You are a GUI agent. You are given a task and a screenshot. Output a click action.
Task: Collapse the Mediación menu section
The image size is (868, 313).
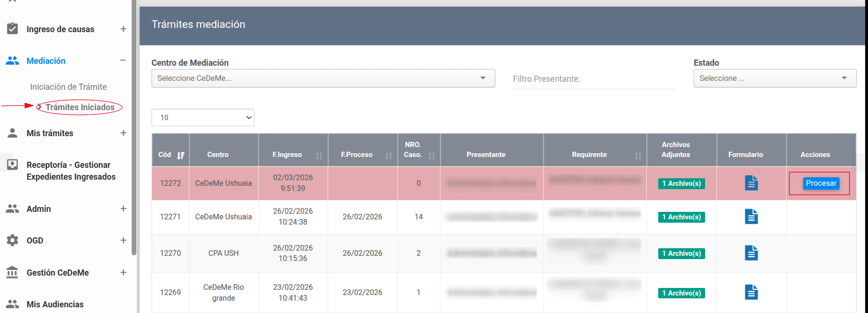123,61
